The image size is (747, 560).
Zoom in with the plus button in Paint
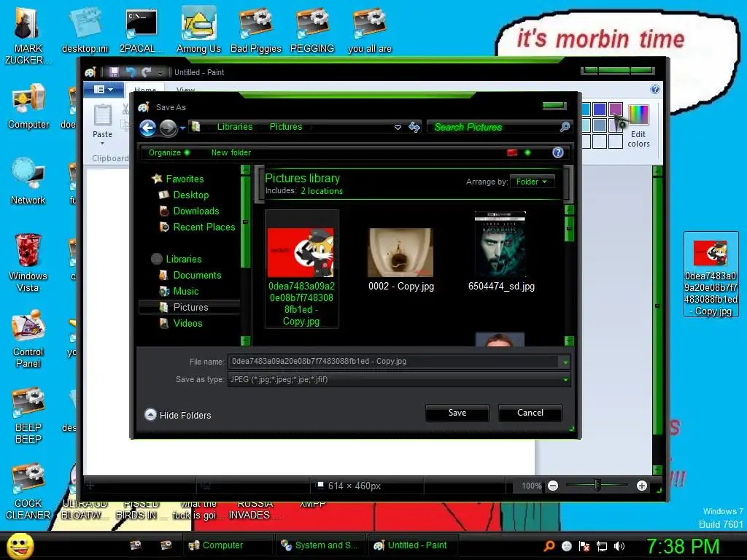642,486
